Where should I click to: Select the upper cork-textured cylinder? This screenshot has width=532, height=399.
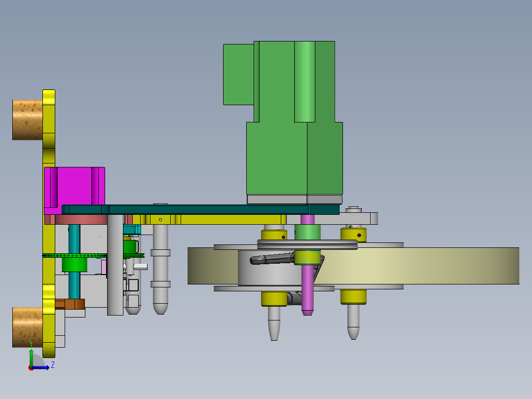tap(28, 120)
